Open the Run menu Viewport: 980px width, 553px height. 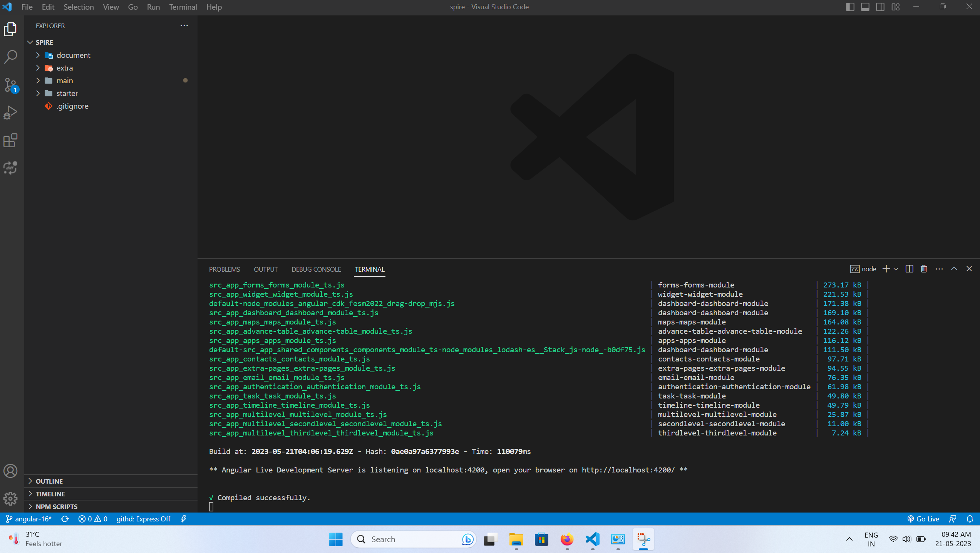pyautogui.click(x=153, y=7)
